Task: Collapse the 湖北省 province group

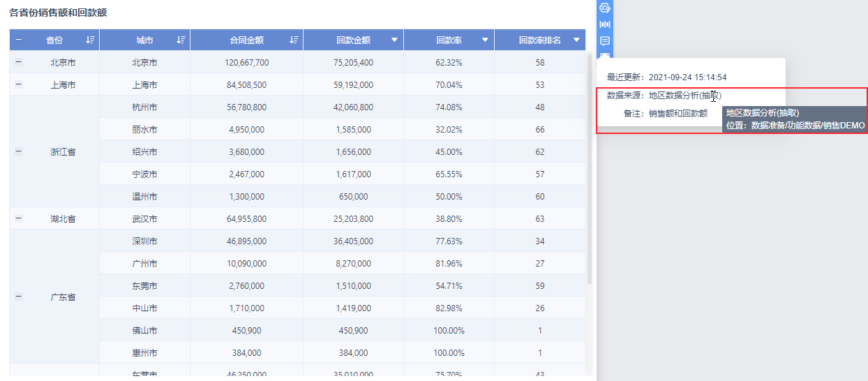Action: click(19, 218)
